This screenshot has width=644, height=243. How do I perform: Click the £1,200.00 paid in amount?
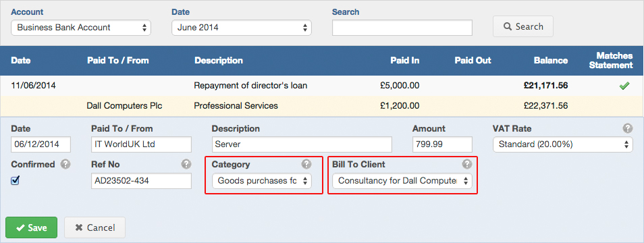click(400, 106)
